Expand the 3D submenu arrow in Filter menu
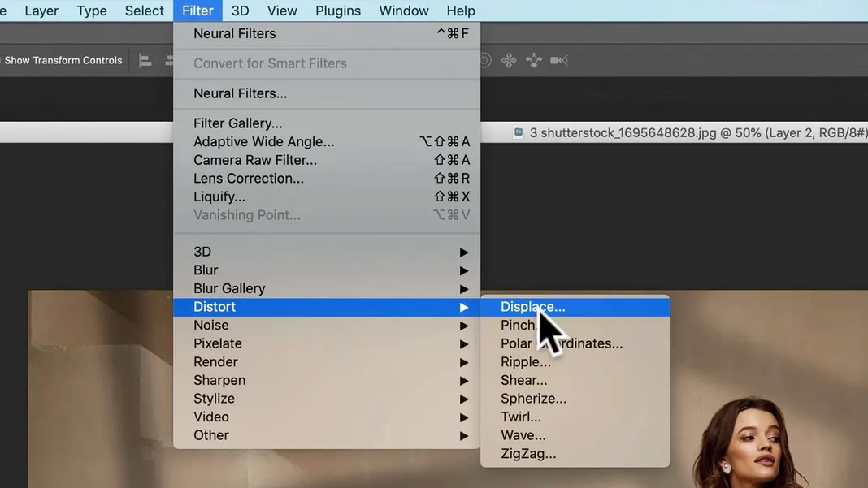The width and height of the screenshot is (868, 488). click(464, 253)
